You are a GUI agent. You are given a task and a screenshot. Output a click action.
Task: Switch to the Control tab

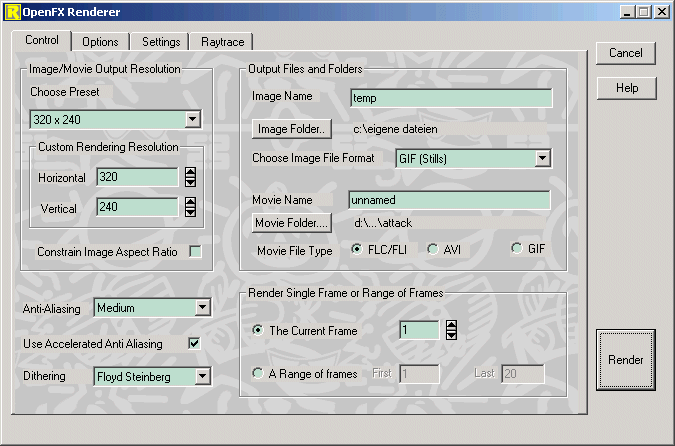(42, 40)
